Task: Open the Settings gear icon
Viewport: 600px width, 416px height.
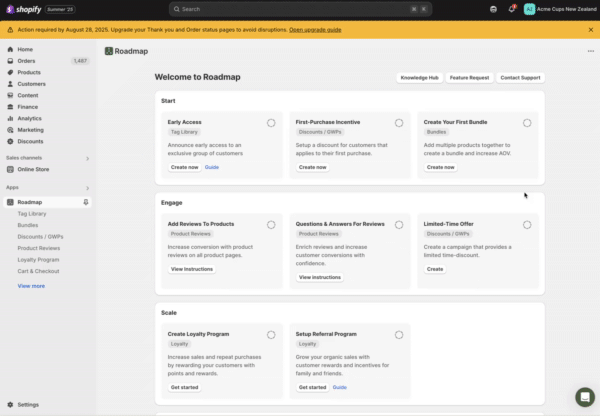Action: tap(10, 404)
